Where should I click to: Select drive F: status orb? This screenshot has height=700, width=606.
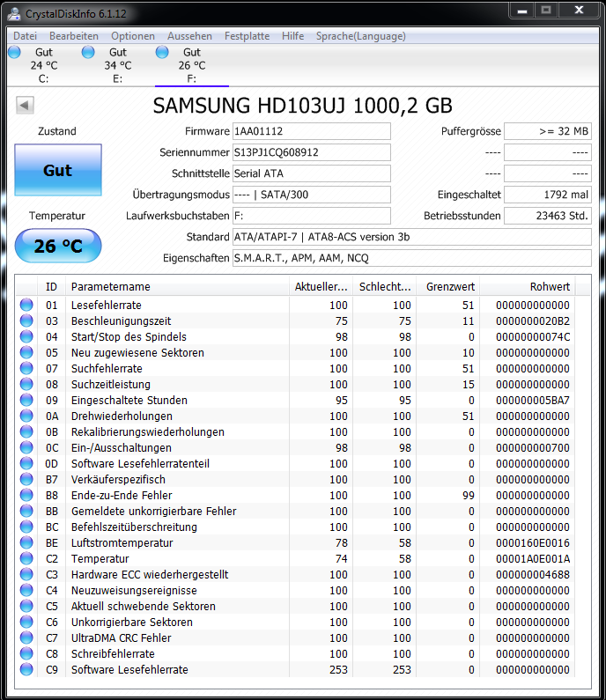(x=162, y=52)
